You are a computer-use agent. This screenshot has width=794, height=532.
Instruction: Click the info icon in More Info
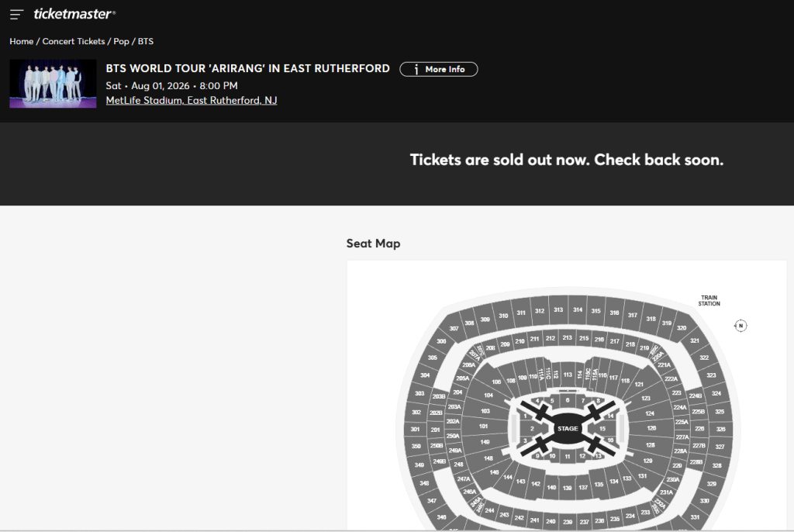pyautogui.click(x=416, y=70)
